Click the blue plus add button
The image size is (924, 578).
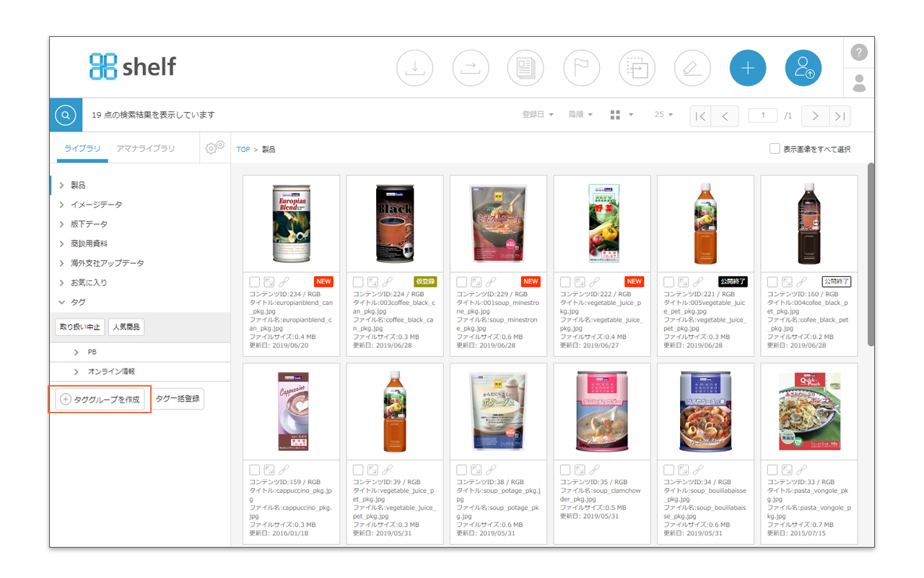pyautogui.click(x=748, y=69)
